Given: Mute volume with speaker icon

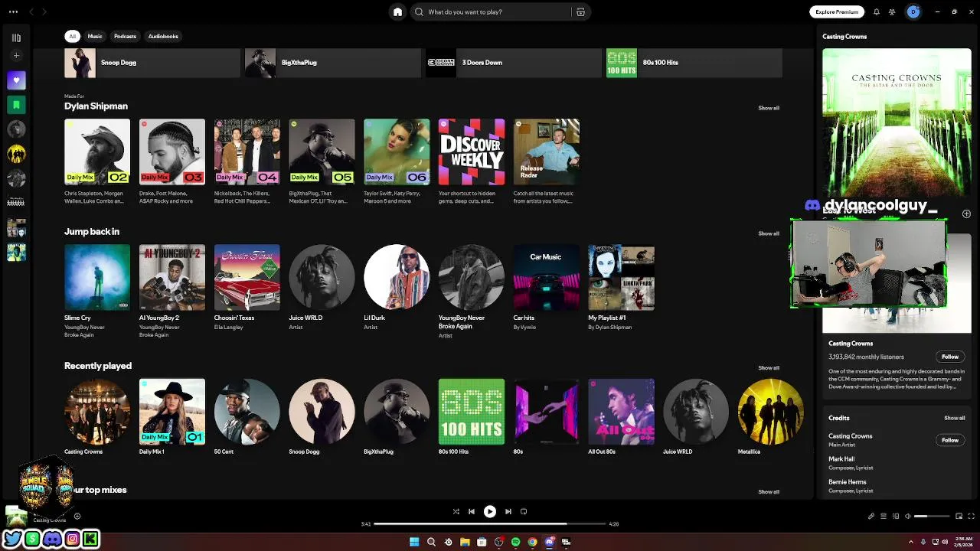Looking at the screenshot, I should [x=909, y=516].
